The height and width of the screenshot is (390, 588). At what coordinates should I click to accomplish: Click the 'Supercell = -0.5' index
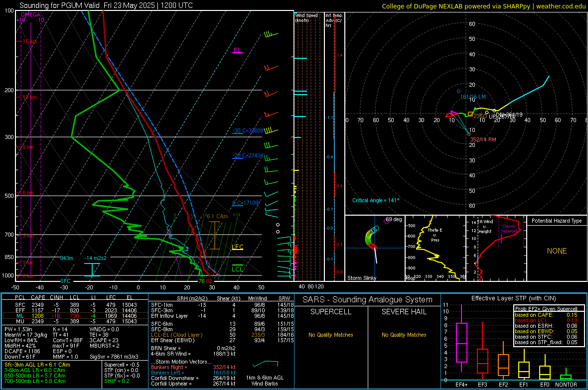(122, 365)
